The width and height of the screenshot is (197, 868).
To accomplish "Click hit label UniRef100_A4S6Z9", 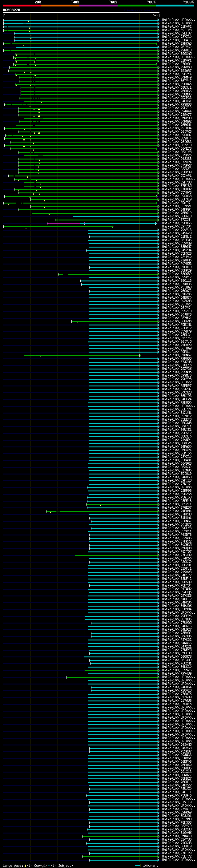I will click(177, 233).
